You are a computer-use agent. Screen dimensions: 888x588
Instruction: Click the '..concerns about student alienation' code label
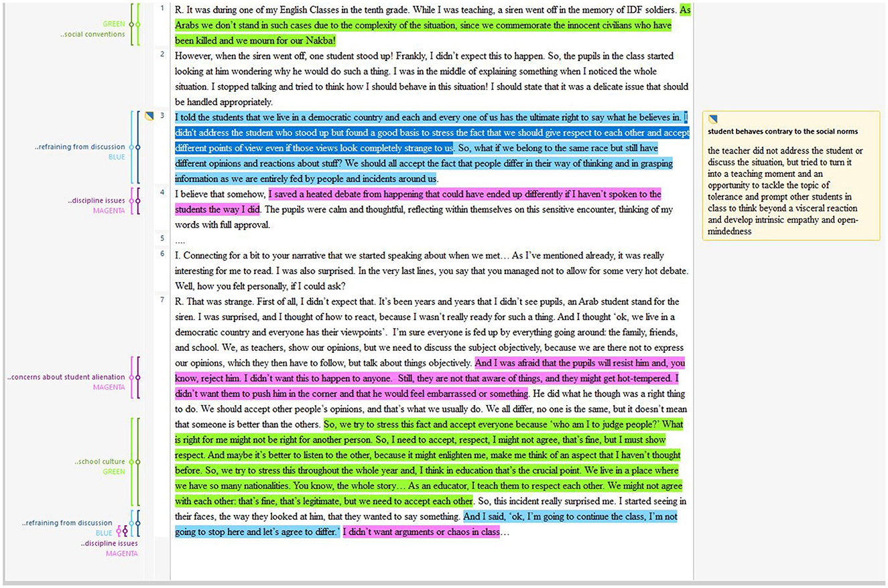(66, 378)
